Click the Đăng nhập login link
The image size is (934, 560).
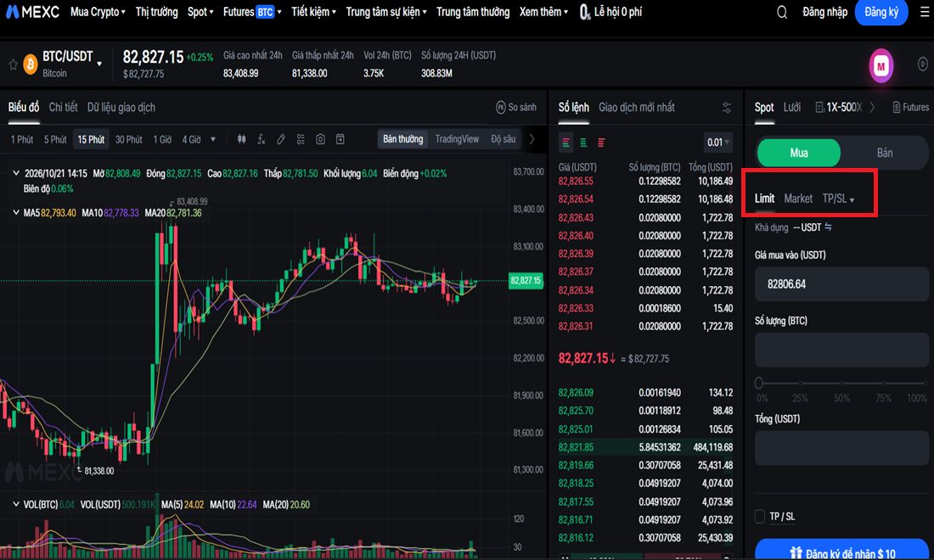coord(825,12)
